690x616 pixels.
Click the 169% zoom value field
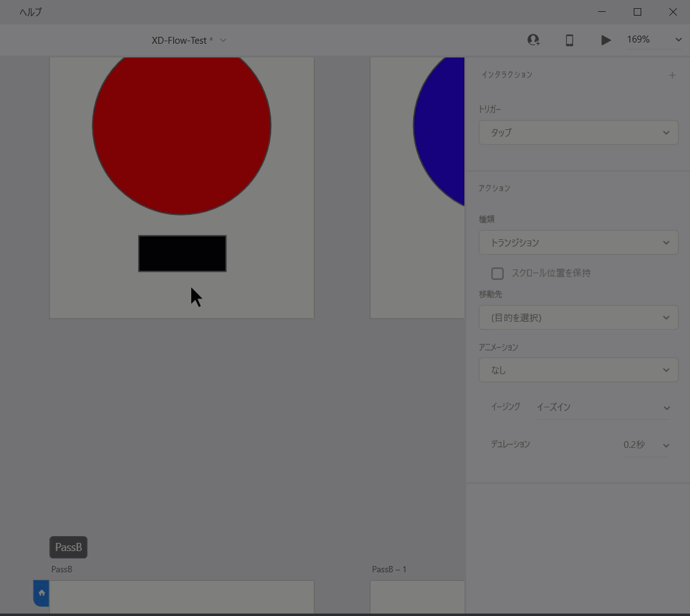[639, 39]
